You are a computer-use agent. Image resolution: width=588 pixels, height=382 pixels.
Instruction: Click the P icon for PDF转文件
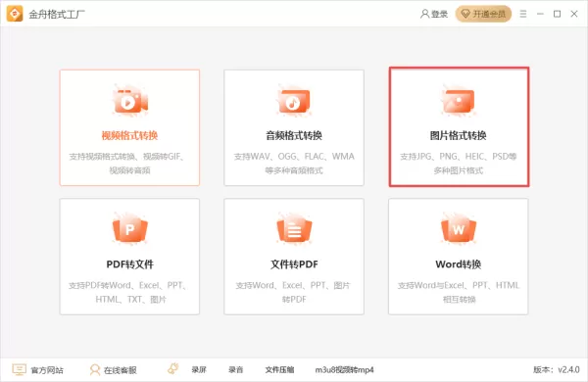[x=129, y=229]
